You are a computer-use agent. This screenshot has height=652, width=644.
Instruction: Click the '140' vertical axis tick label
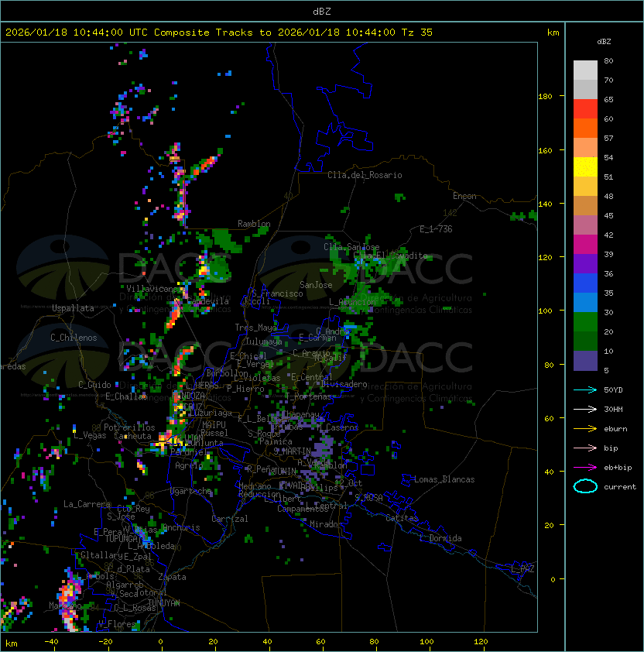(x=545, y=204)
